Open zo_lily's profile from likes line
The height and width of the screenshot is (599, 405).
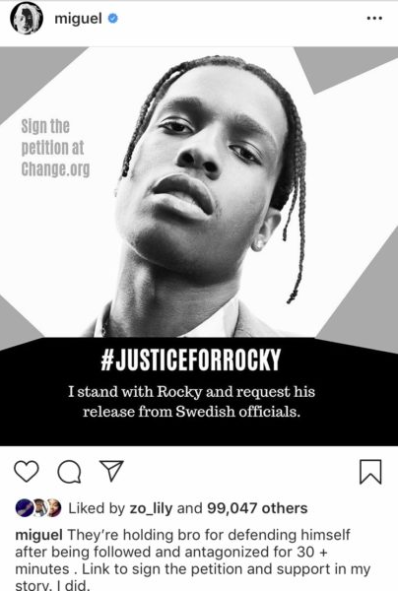pyautogui.click(x=151, y=508)
